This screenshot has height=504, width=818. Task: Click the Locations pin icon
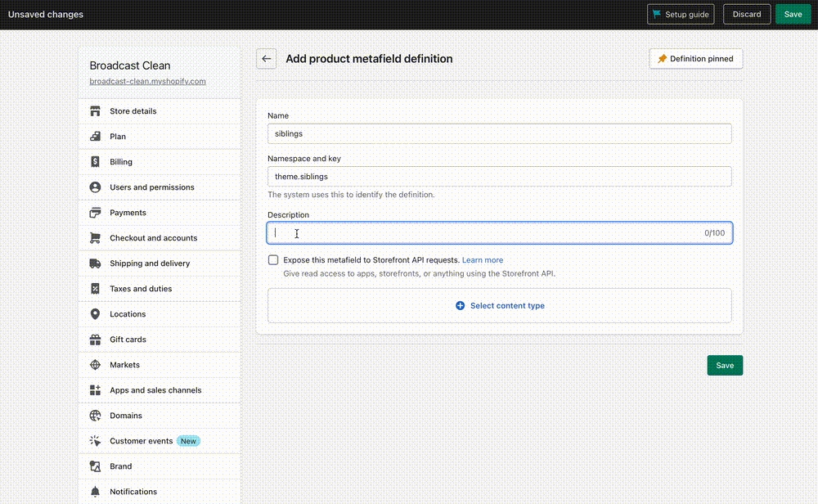pos(95,314)
